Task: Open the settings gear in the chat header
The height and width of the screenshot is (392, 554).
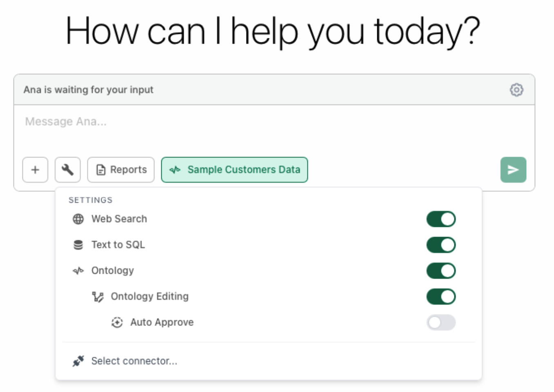Action: coord(516,90)
